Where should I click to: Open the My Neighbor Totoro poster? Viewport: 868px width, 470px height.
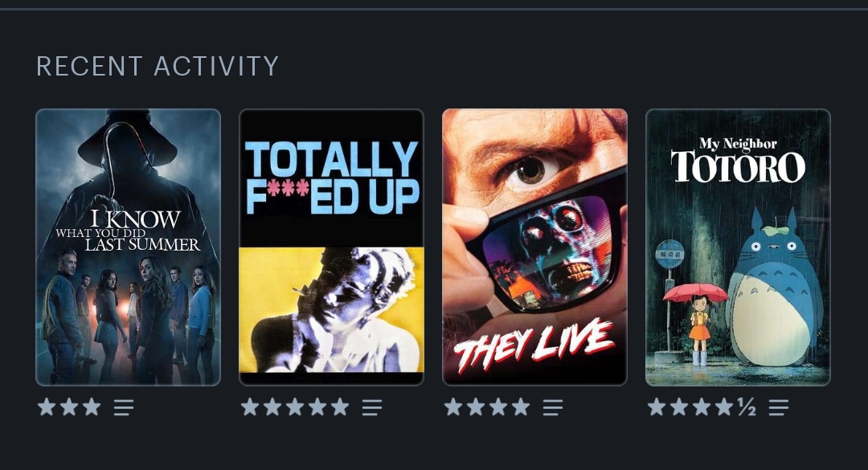(x=738, y=247)
